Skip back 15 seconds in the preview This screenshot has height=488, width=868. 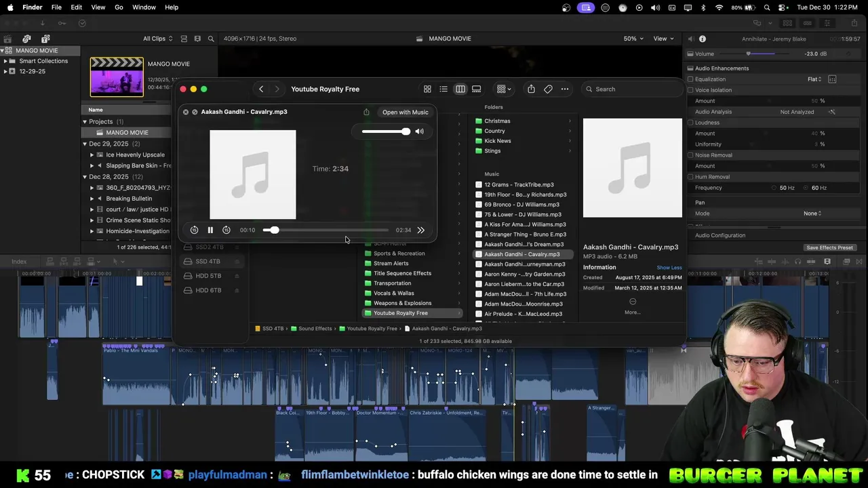194,230
